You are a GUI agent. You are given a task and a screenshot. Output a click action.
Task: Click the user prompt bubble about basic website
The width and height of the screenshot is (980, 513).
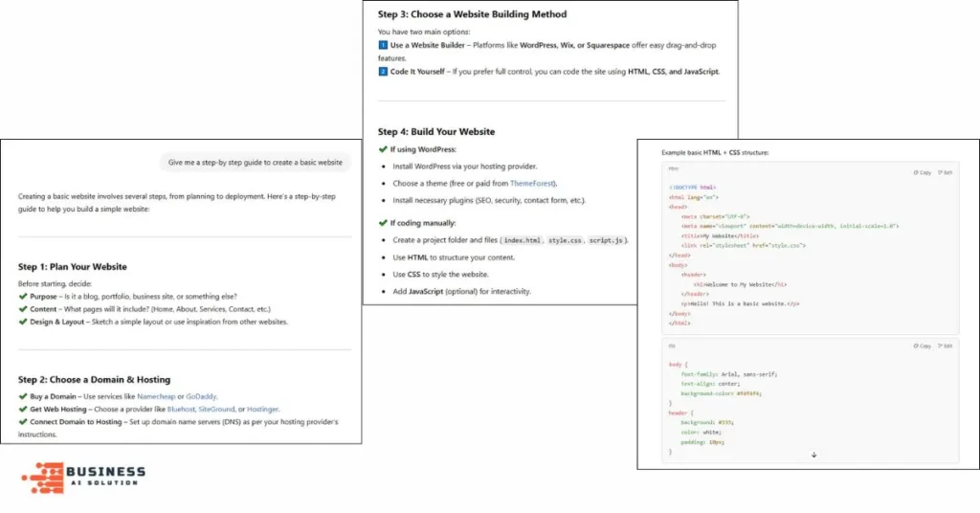pos(255,163)
